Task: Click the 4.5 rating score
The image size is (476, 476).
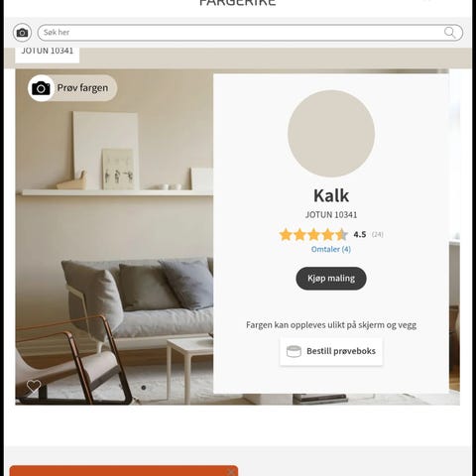Action: 360,235
